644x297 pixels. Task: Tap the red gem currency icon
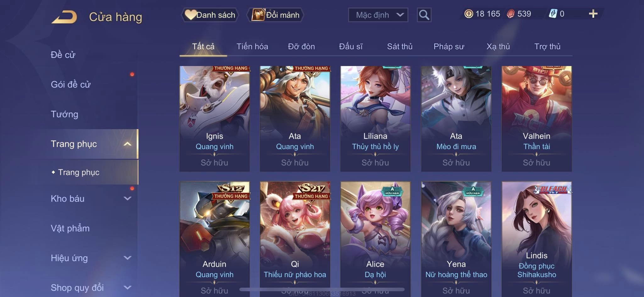pos(511,14)
